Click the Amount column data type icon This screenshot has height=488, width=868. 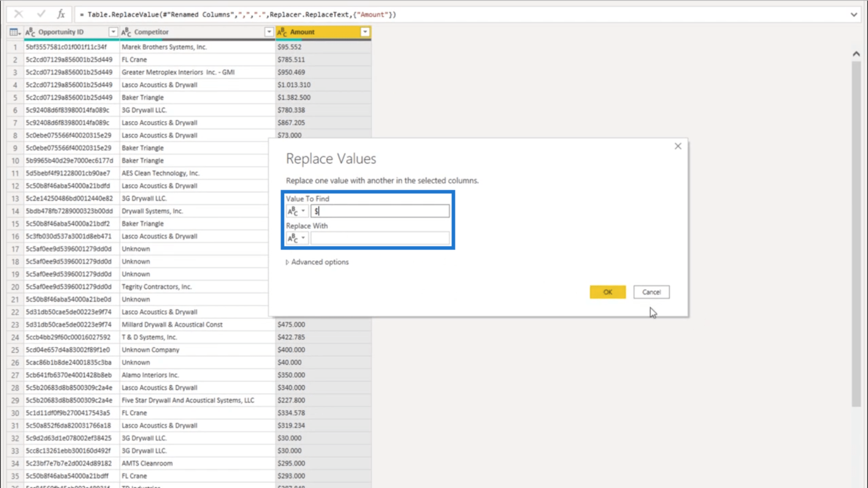(x=282, y=32)
